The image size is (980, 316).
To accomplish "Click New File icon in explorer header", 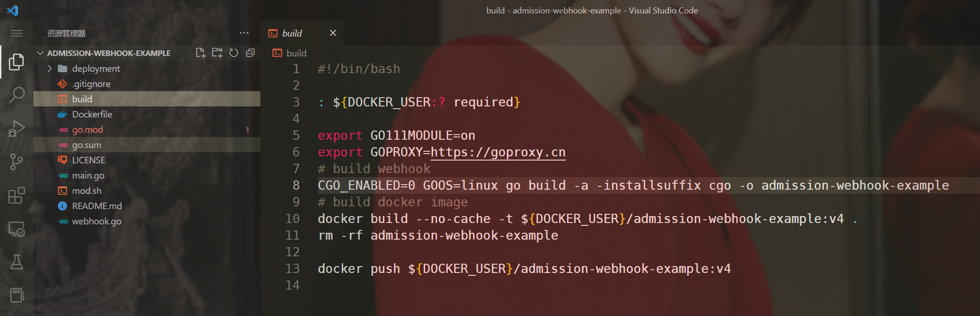I will point(200,53).
